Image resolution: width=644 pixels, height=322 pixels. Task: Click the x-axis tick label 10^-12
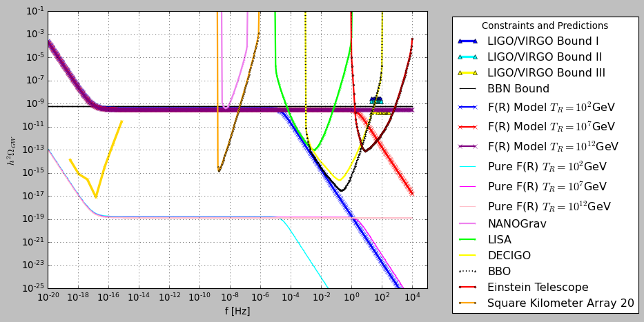169,296
